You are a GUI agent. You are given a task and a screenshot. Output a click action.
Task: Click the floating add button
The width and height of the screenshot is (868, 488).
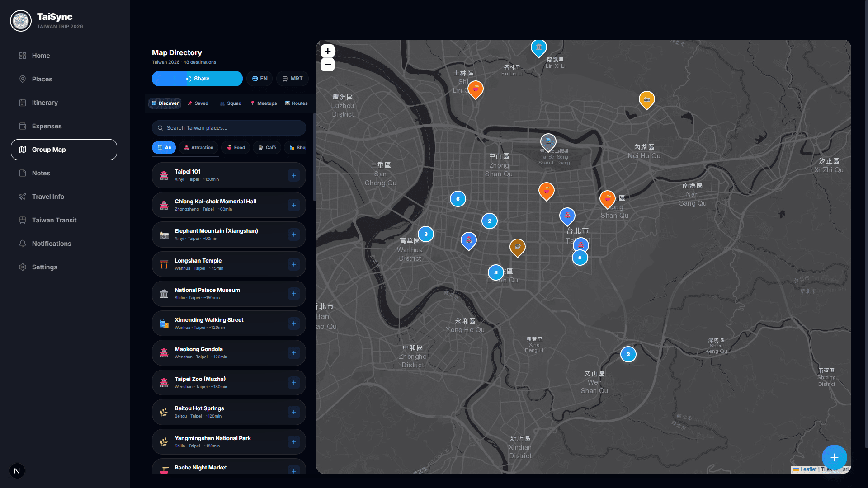tap(834, 457)
